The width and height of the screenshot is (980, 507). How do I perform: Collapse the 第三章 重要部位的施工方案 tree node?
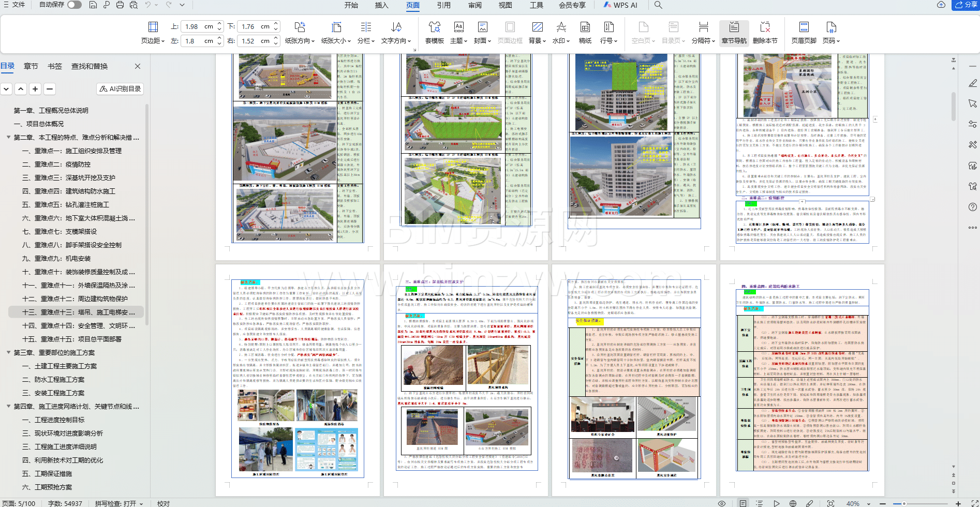coord(9,353)
